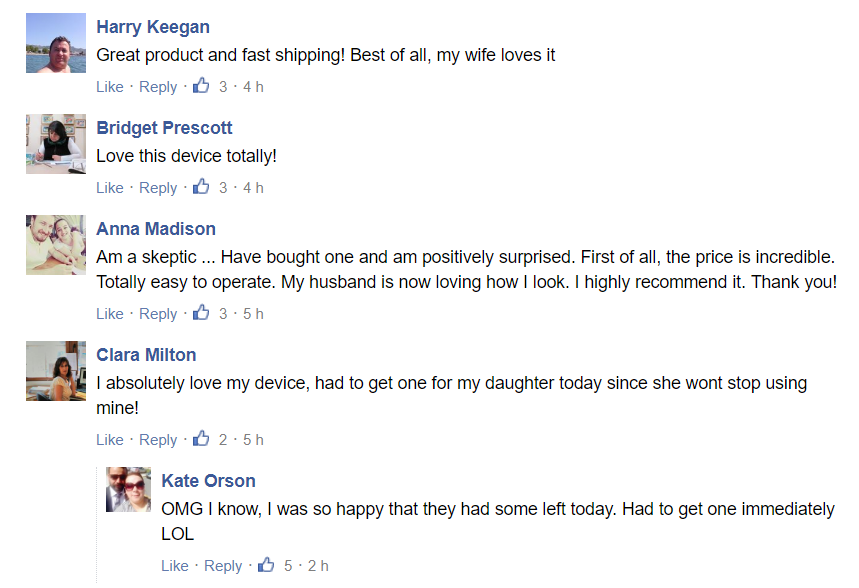The height and width of the screenshot is (588, 859).
Task: Open Kate Orson's profile name link
Action: click(208, 481)
